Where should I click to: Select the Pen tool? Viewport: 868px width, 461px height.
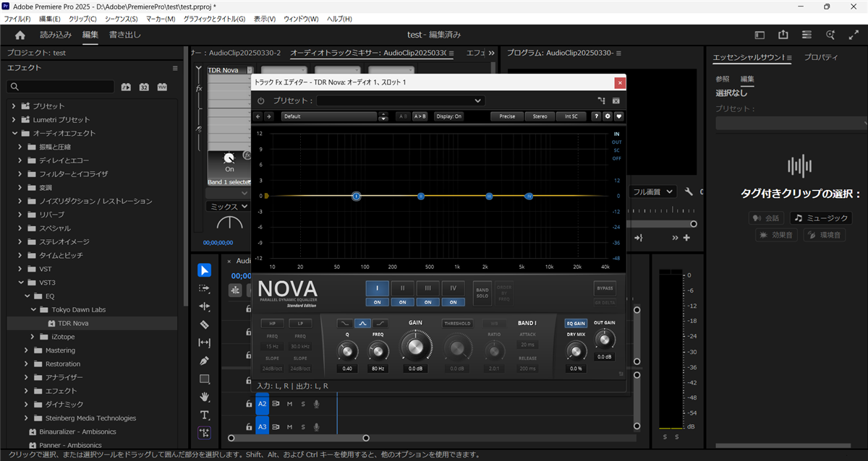pyautogui.click(x=205, y=361)
